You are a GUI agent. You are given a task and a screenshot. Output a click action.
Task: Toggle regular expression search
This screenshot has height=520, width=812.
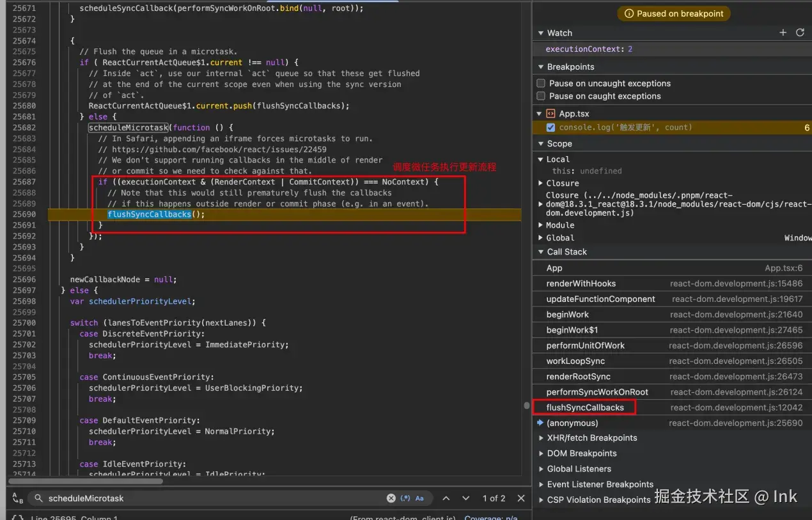pos(405,498)
